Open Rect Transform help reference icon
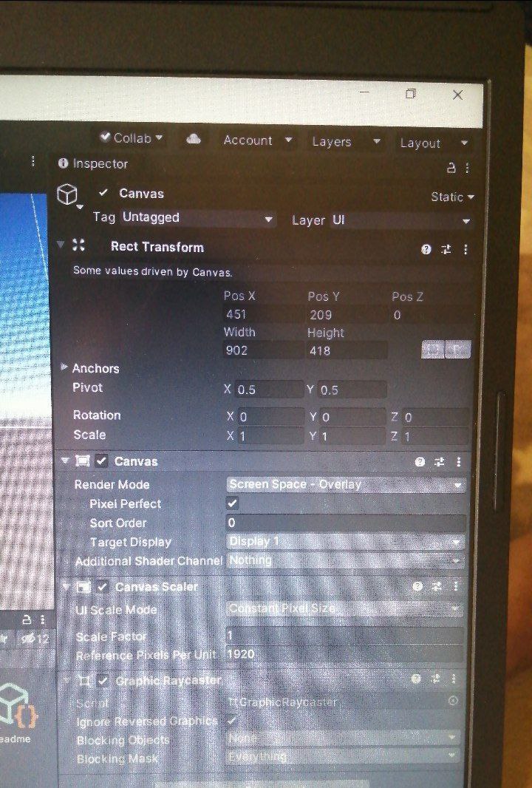 click(426, 249)
